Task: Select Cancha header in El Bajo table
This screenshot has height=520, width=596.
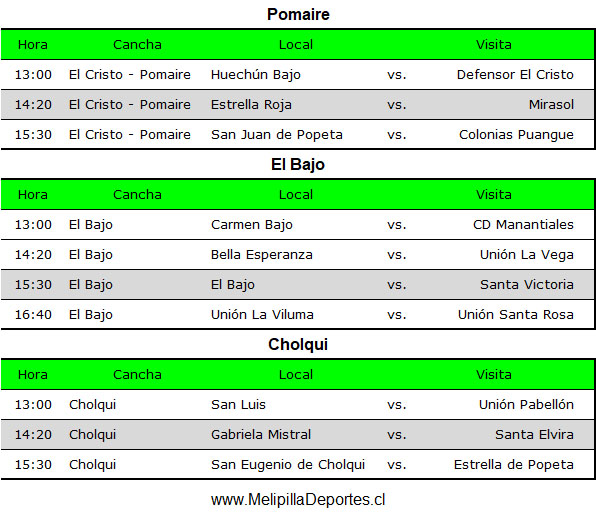Action: click(137, 195)
